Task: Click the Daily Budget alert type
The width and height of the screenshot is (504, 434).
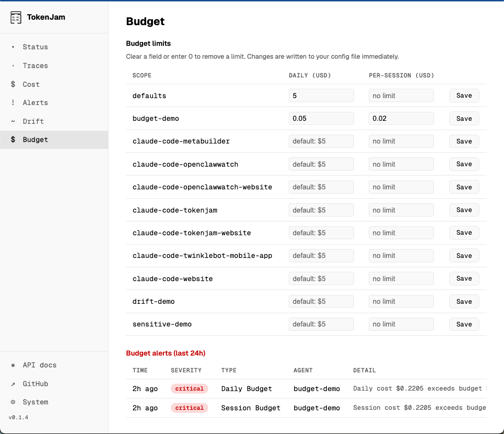Action: 246,389
